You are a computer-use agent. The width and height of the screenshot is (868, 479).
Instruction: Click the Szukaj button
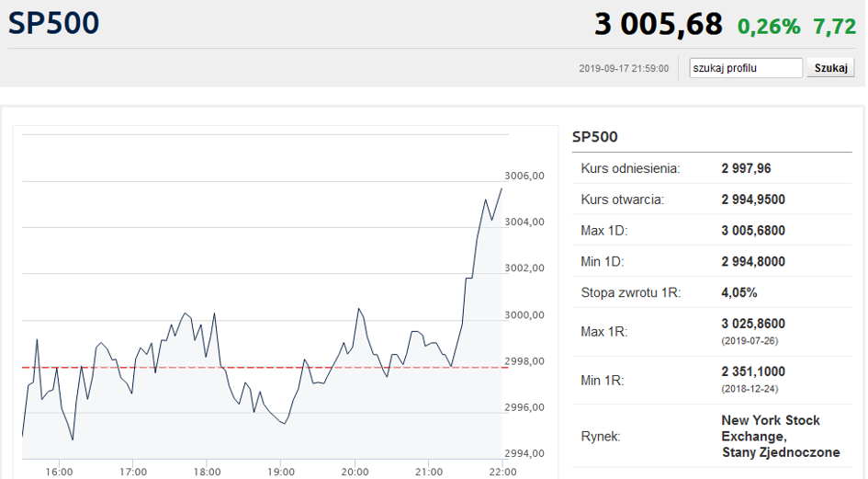[830, 68]
